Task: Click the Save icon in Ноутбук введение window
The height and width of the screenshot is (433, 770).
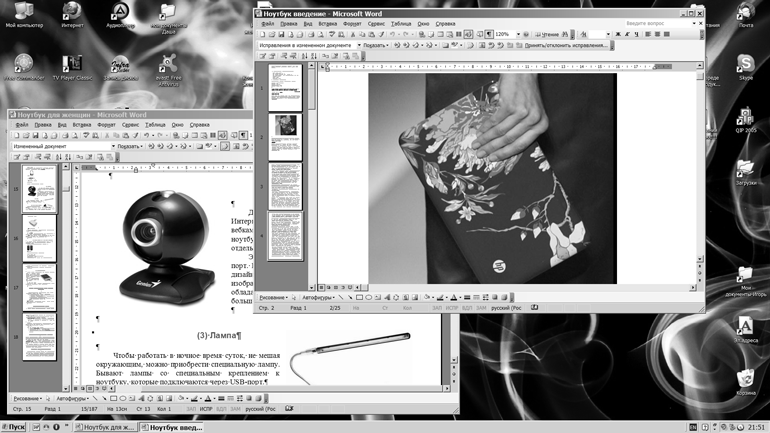Action: point(282,34)
